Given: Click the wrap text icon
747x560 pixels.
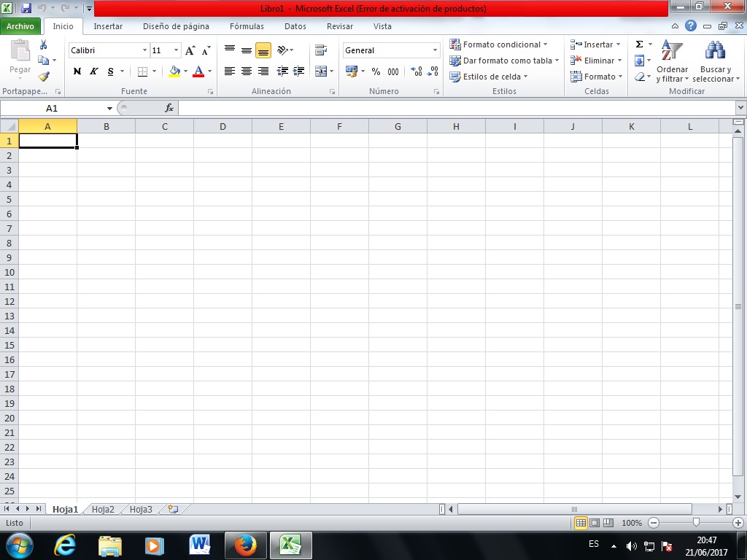Looking at the screenshot, I should 321,50.
